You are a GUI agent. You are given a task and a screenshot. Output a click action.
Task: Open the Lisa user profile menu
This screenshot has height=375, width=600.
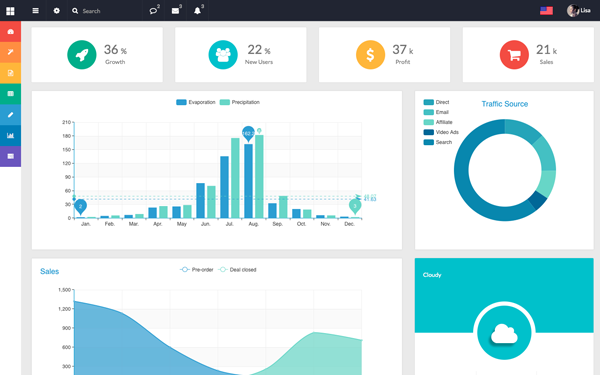click(579, 11)
